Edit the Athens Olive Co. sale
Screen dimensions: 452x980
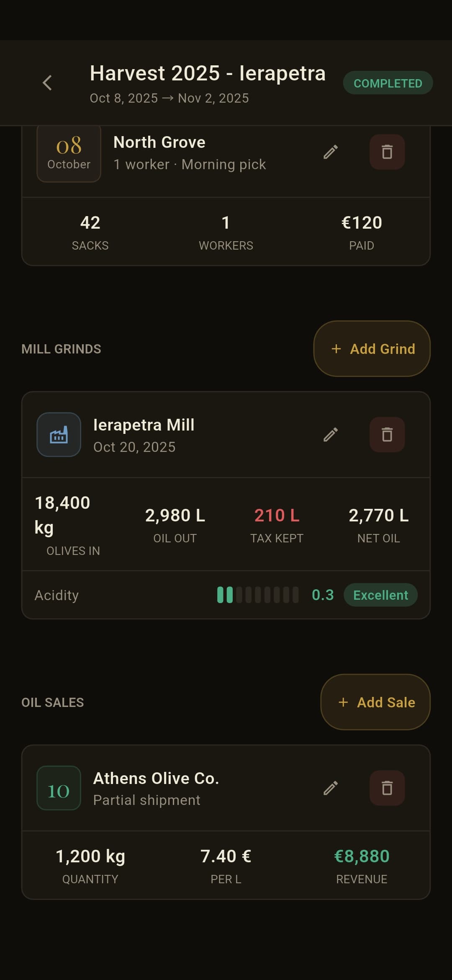(x=331, y=788)
